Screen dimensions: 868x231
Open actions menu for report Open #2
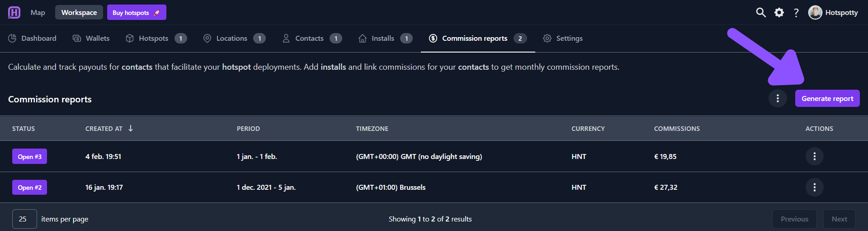pos(814,187)
